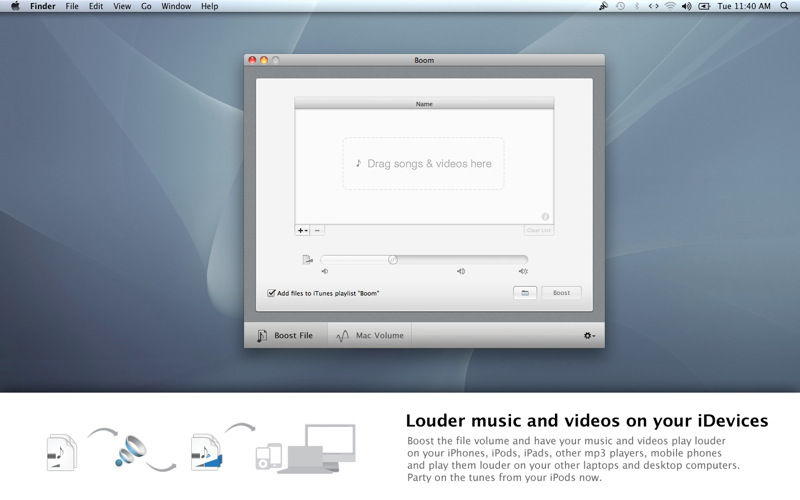The image size is (800, 500).
Task: Click the clock Tue 11:40 AM
Action: [744, 6]
